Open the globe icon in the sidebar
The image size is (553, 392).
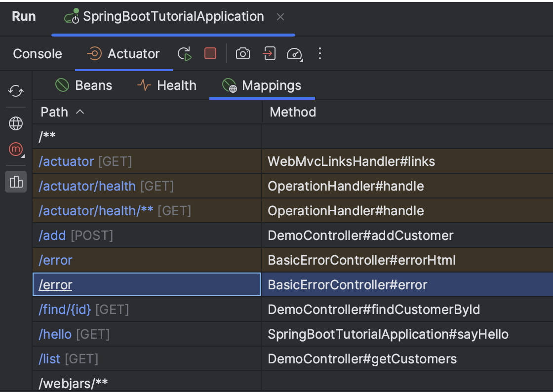[x=15, y=123]
